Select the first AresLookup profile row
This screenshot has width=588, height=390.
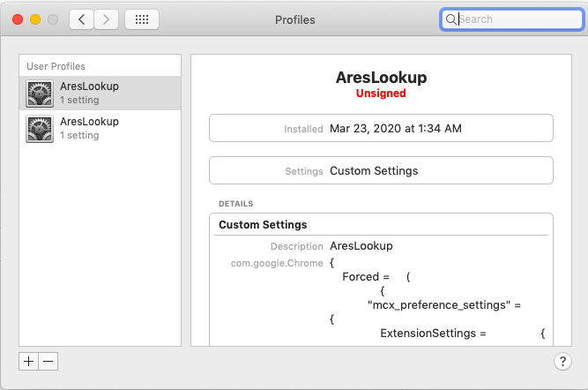[x=100, y=94]
